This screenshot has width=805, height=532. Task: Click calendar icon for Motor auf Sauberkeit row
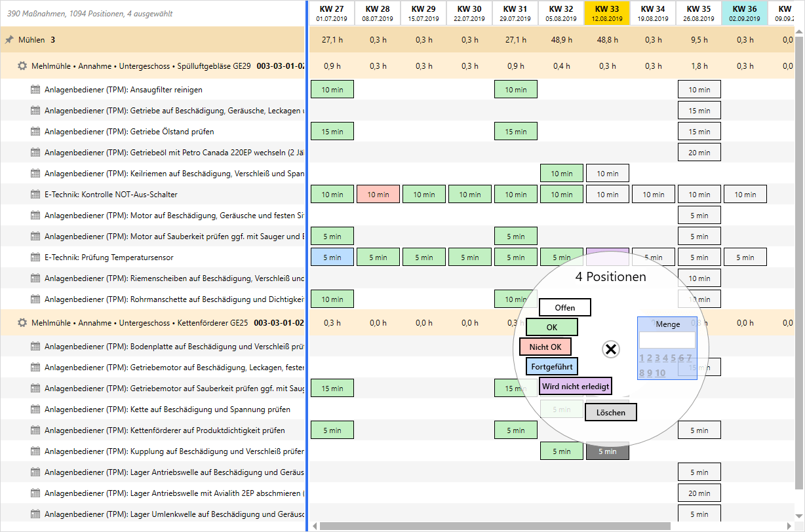(35, 237)
